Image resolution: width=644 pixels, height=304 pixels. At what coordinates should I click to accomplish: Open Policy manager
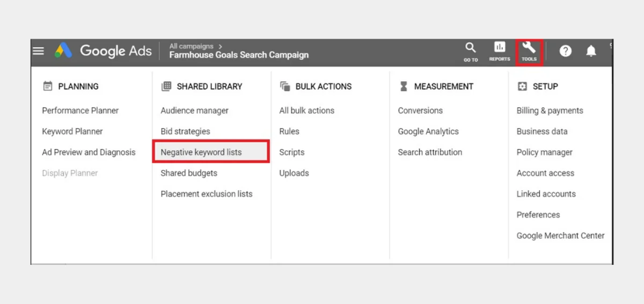click(x=545, y=153)
